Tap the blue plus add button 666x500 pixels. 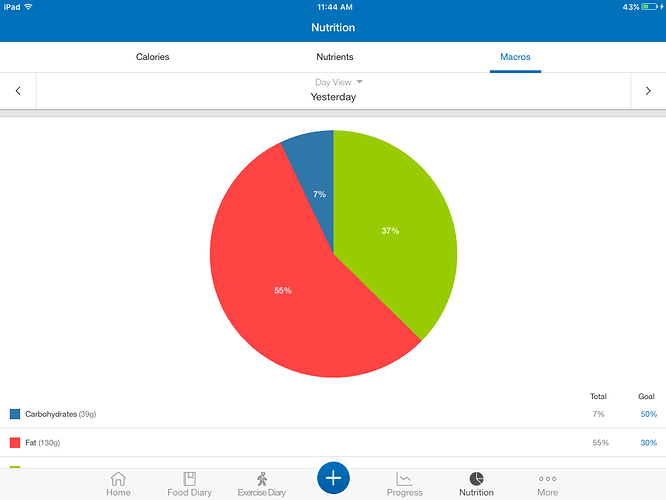point(333,478)
